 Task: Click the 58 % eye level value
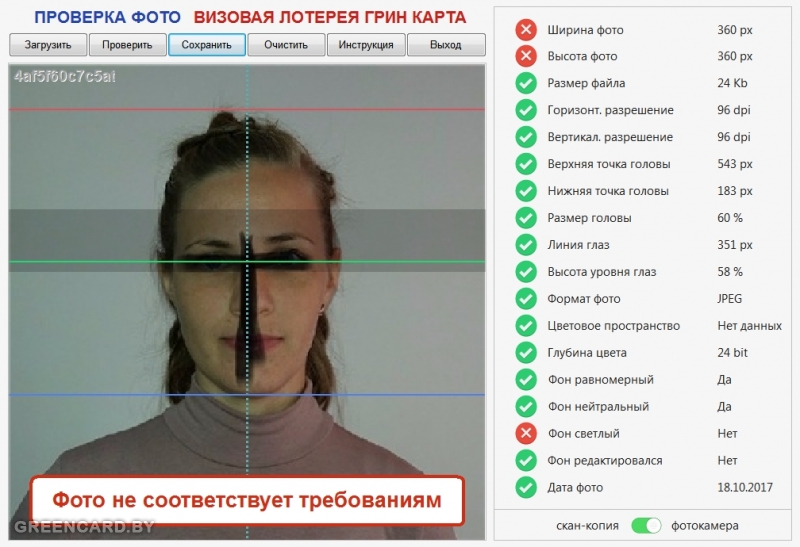click(730, 272)
